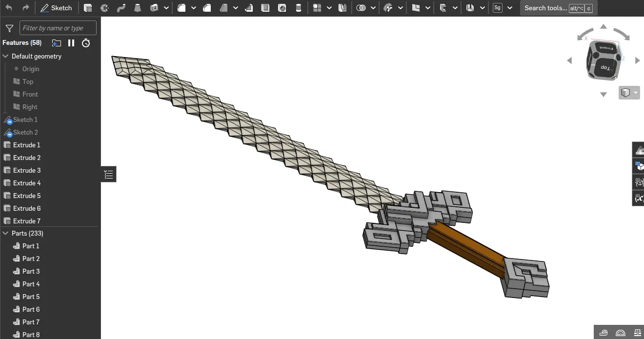Click the Filter by name or type field
The width and height of the screenshot is (644, 339).
click(58, 28)
